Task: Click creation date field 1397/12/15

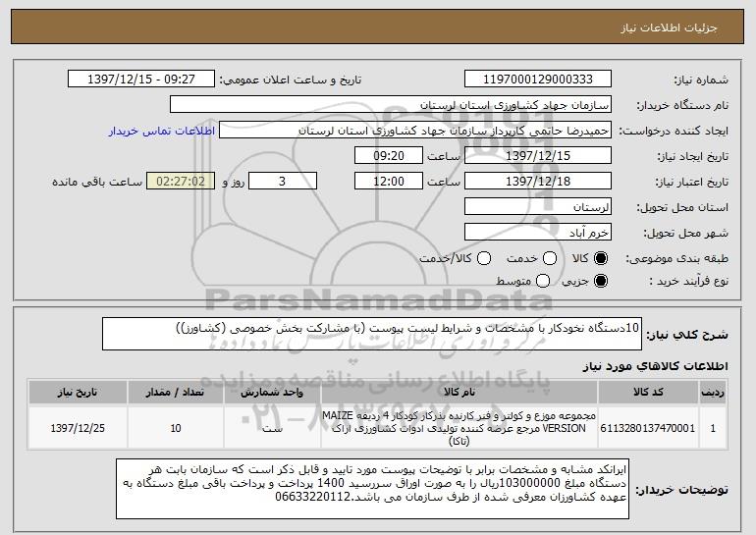Action: click(x=538, y=156)
